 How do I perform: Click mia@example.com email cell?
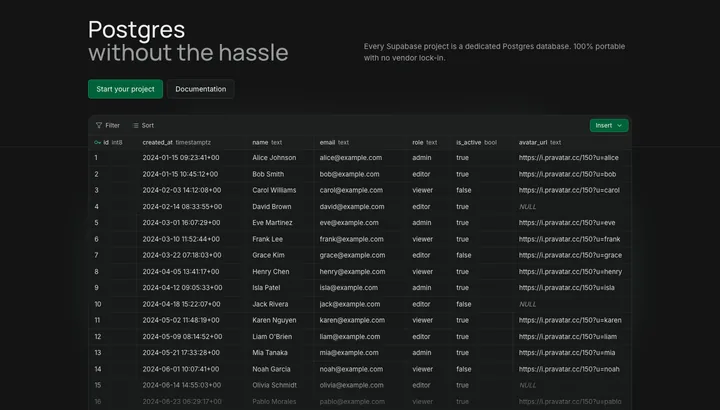pyautogui.click(x=349, y=353)
